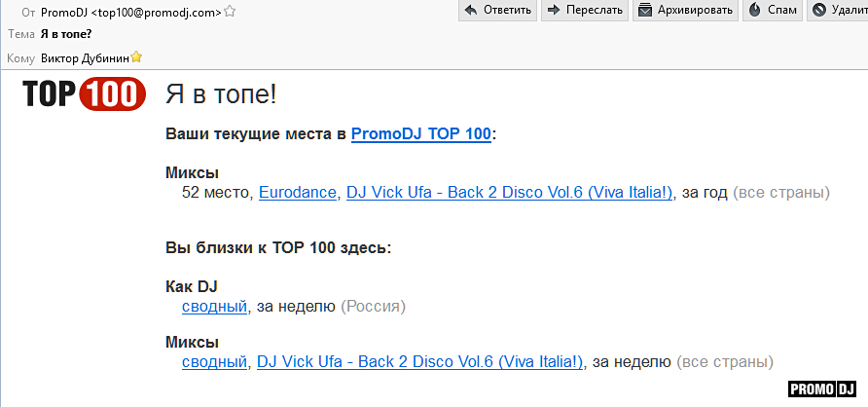Open the PromoDJ TOP 100 link
The height and width of the screenshot is (407, 868).
coord(420,134)
